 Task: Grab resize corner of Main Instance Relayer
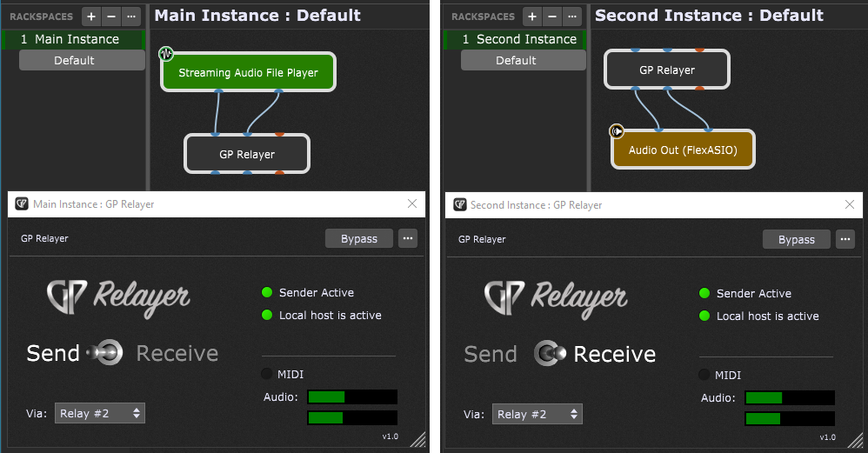click(x=418, y=440)
